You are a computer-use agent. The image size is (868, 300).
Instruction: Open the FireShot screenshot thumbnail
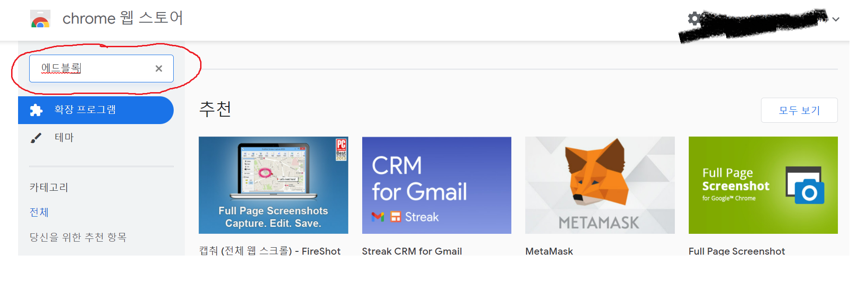pyautogui.click(x=273, y=185)
